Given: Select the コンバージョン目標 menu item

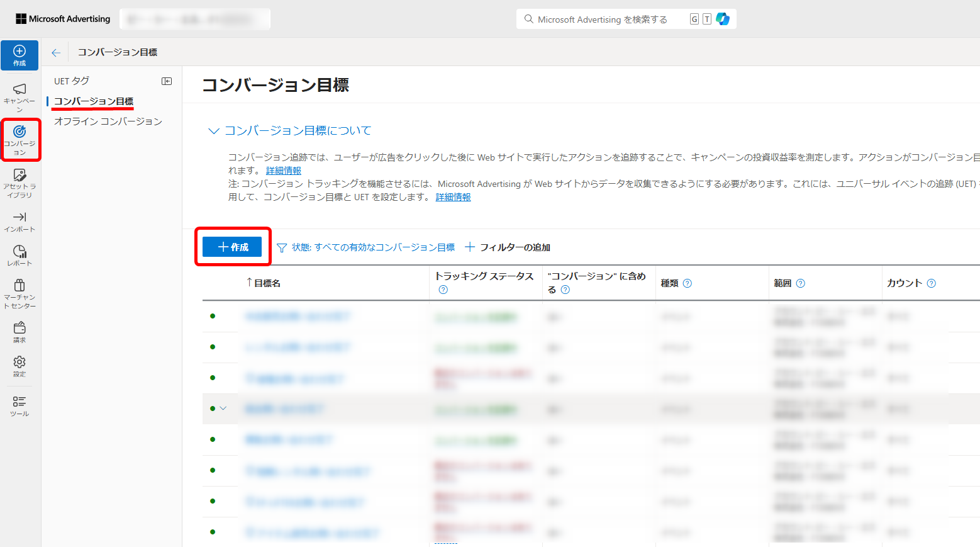Looking at the screenshot, I should (x=94, y=101).
